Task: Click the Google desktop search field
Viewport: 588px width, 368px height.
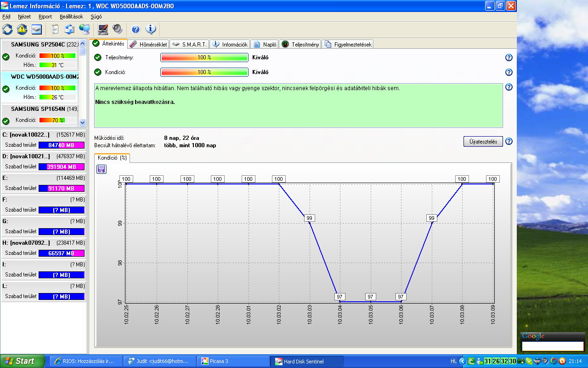Action: 553,346
